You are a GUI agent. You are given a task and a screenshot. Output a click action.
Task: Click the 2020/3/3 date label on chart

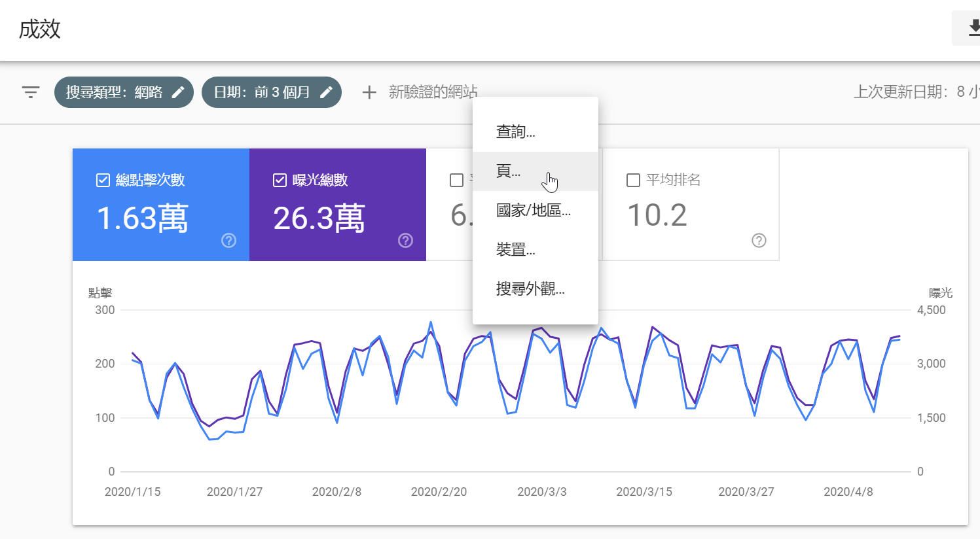point(542,492)
